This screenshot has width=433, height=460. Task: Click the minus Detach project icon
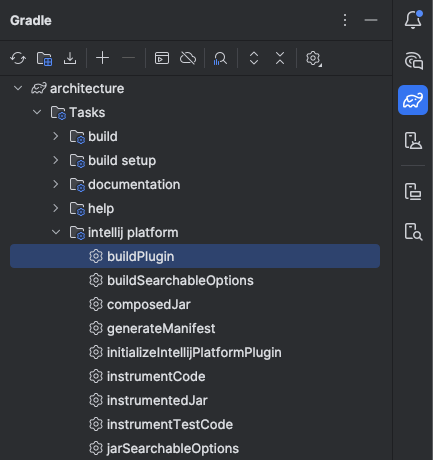[128, 58]
